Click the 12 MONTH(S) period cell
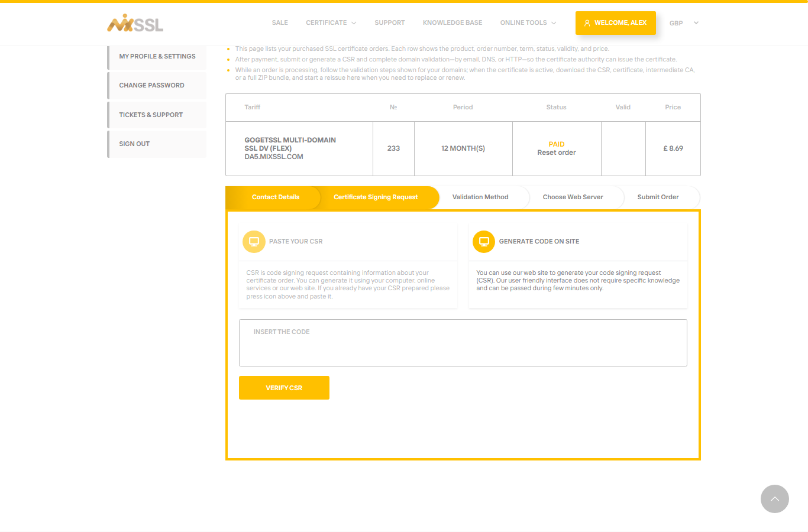The image size is (808, 532). tap(463, 148)
